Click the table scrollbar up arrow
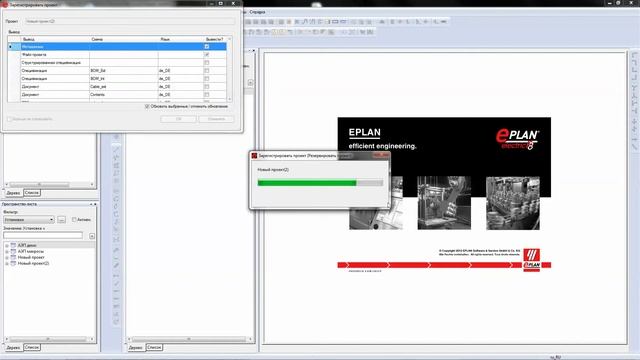The width and height of the screenshot is (640, 360). (x=229, y=39)
